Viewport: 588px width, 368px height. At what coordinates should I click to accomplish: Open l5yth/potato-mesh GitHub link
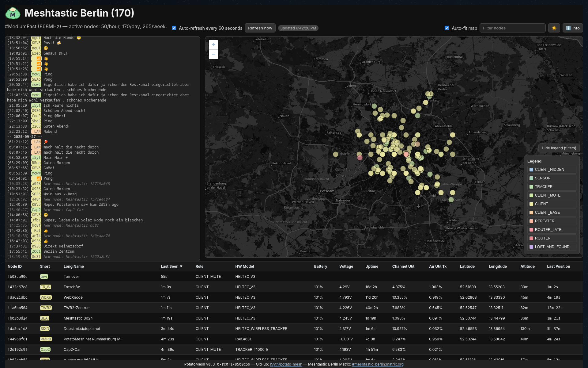286,364
